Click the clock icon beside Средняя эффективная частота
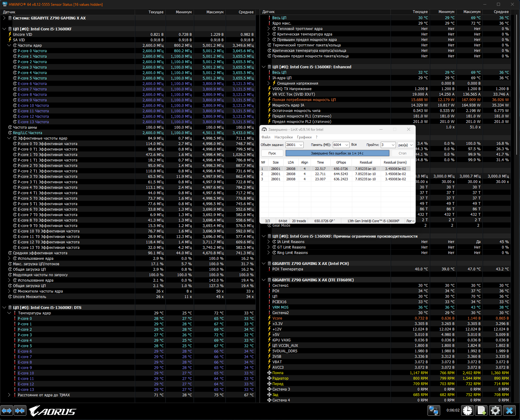 point(10,253)
